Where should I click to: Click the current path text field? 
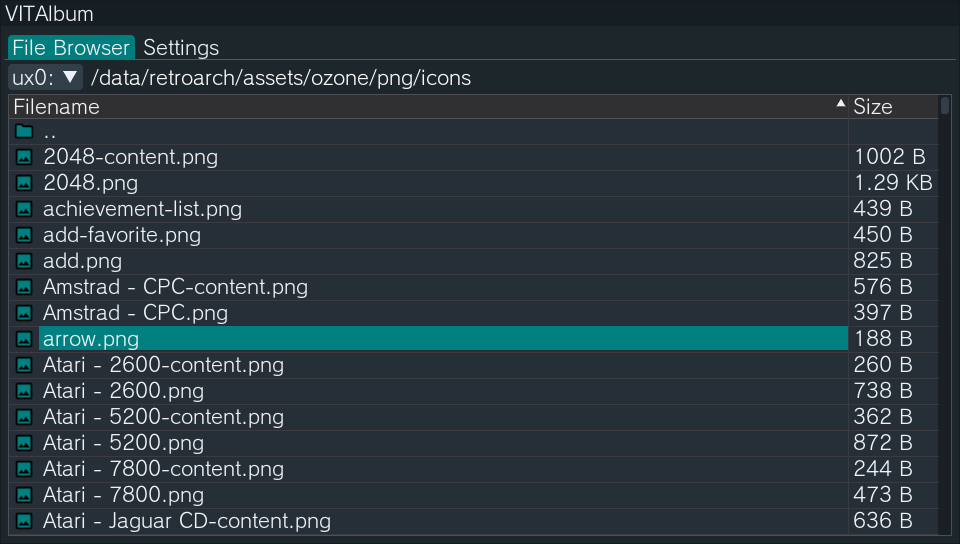click(x=280, y=77)
